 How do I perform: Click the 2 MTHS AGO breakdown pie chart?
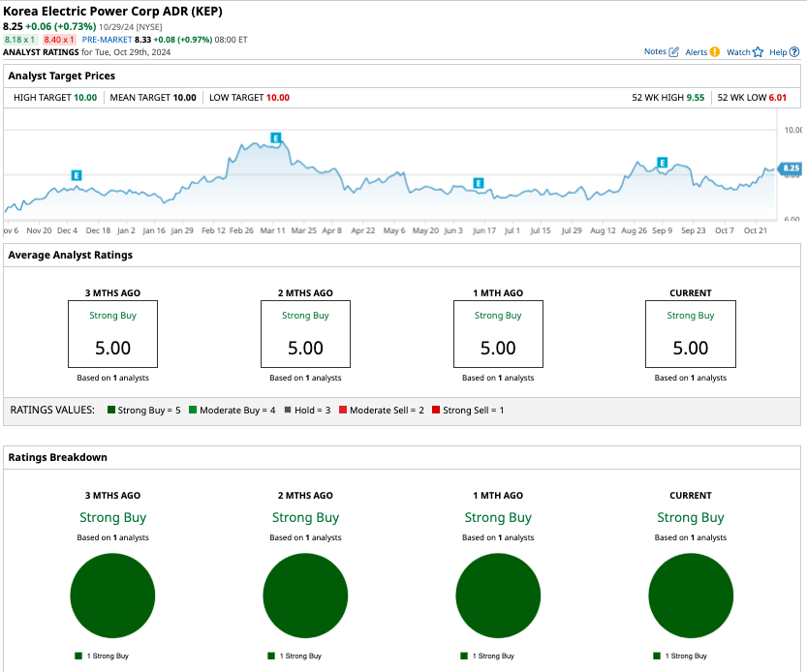click(305, 596)
